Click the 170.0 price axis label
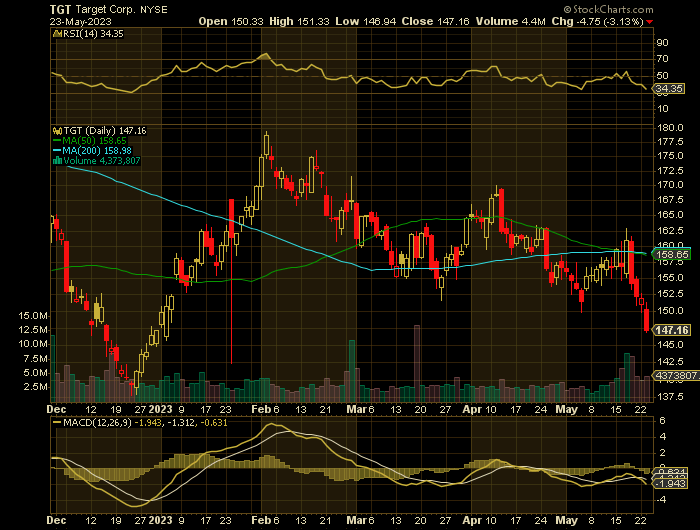This screenshot has height=530, width=700. [x=671, y=184]
